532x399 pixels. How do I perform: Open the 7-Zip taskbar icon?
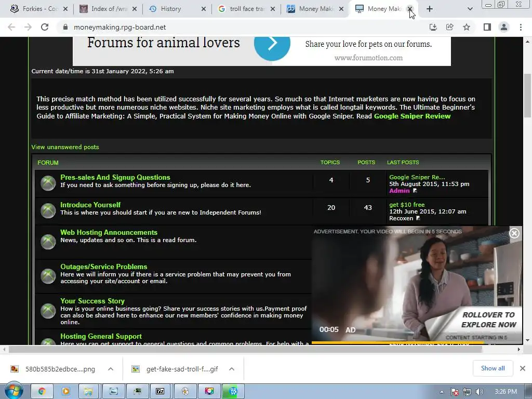click(x=160, y=391)
